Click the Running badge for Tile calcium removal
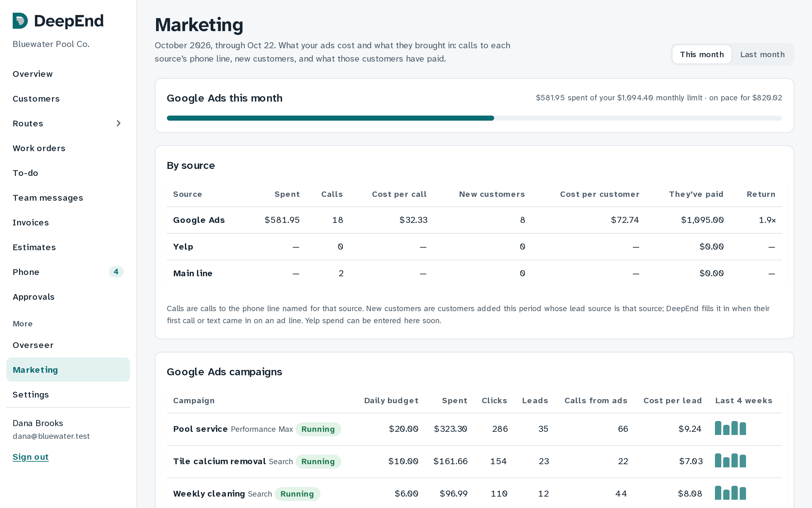The width and height of the screenshot is (812, 508). (x=318, y=461)
